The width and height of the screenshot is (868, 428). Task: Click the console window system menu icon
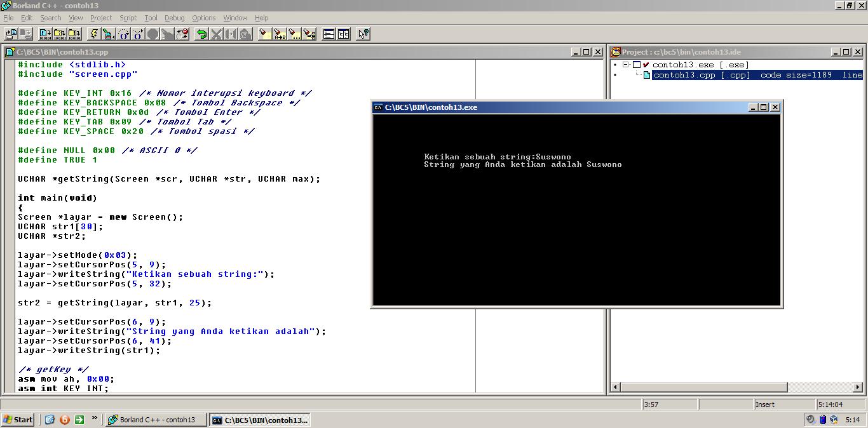378,107
